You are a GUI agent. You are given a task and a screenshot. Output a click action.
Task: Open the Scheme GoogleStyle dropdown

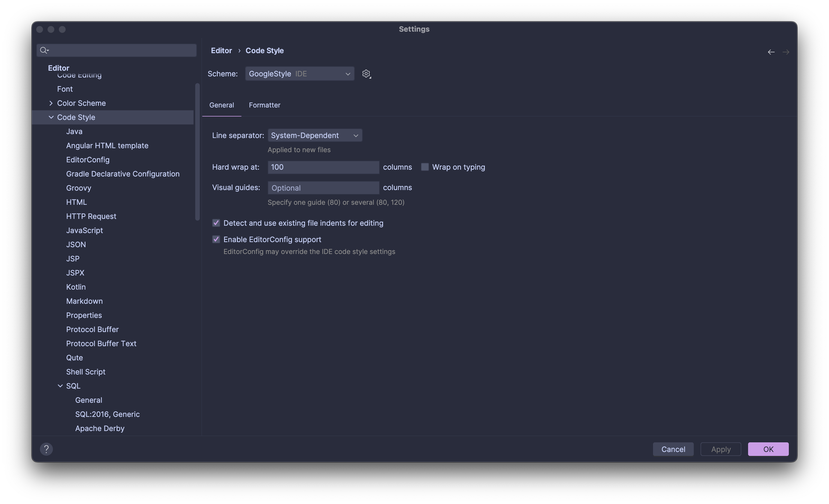[299, 74]
